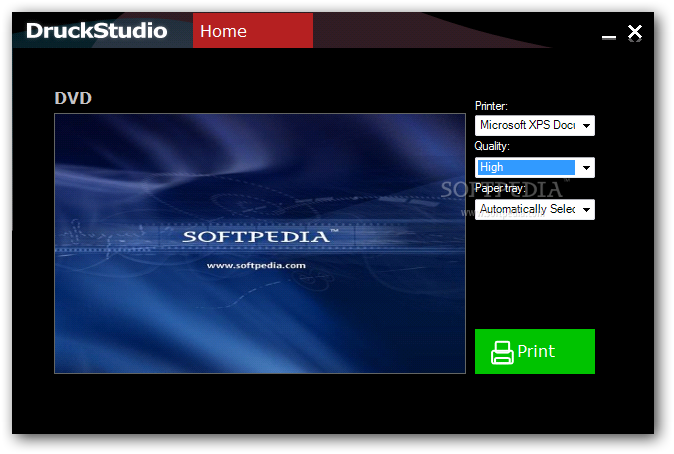Screen dimensions: 674x454
Task: Minimize the DruckStudio window
Action: pos(609,37)
